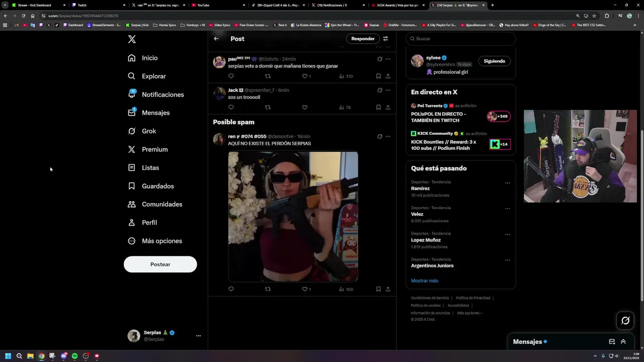644x362 pixels.
Task: Open the new browser tab button
Action: tap(492, 5)
